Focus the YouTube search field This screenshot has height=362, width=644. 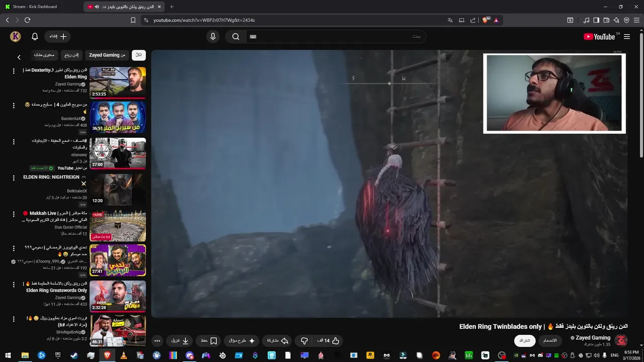pyautogui.click(x=335, y=36)
